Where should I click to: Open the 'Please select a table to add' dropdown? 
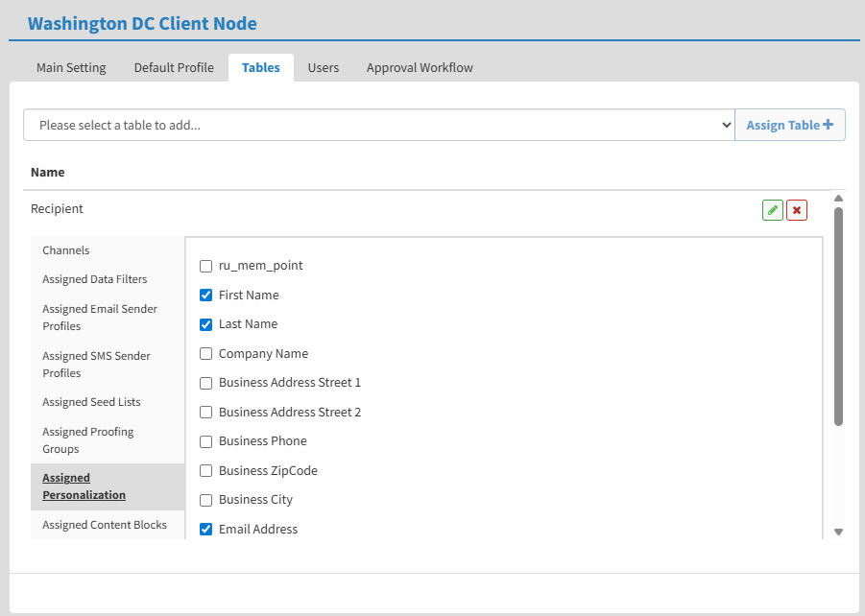coord(379,125)
